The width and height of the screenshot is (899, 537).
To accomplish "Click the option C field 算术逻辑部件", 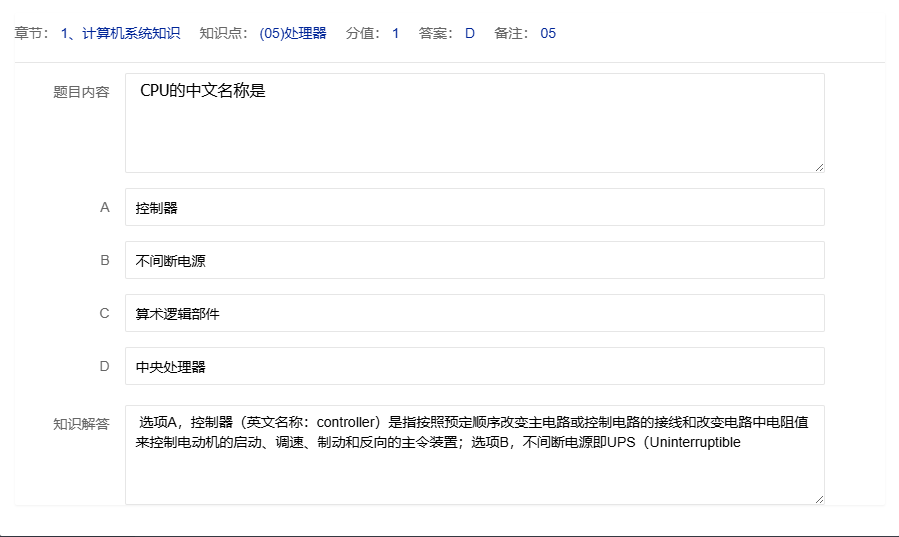I will pyautogui.click(x=474, y=313).
